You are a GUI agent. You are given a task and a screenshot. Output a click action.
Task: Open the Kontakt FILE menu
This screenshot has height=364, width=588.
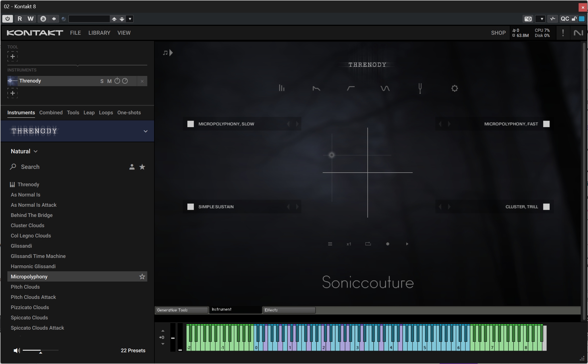pos(75,32)
